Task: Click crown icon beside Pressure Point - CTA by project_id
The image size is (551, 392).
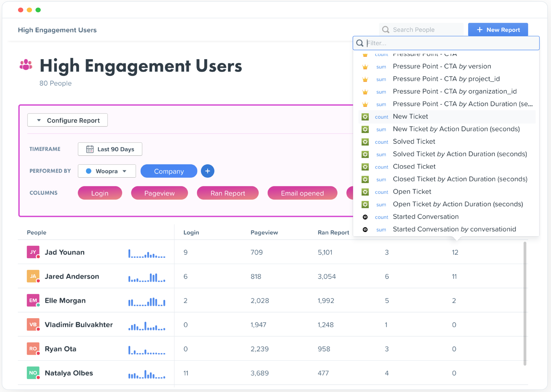Action: [x=365, y=79]
